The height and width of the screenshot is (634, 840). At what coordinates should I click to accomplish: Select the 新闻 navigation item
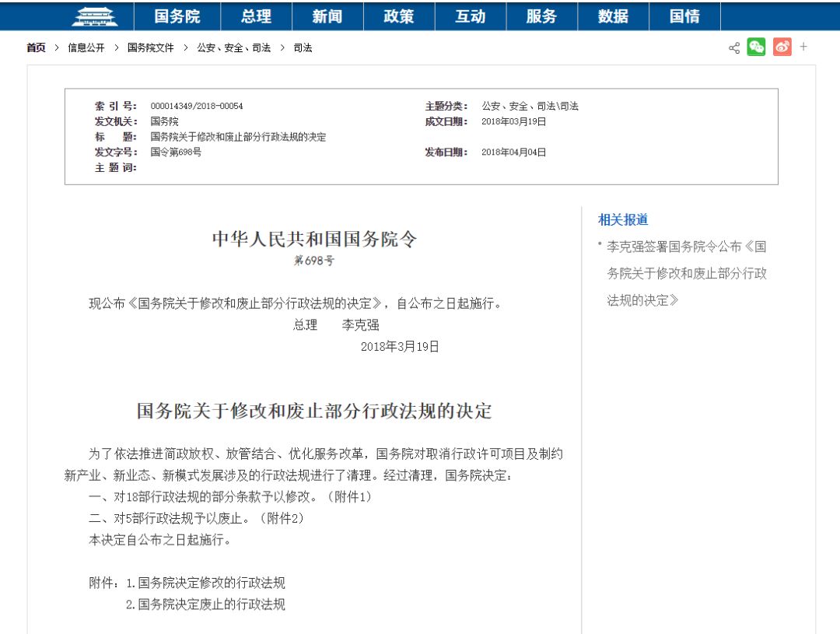[327, 16]
